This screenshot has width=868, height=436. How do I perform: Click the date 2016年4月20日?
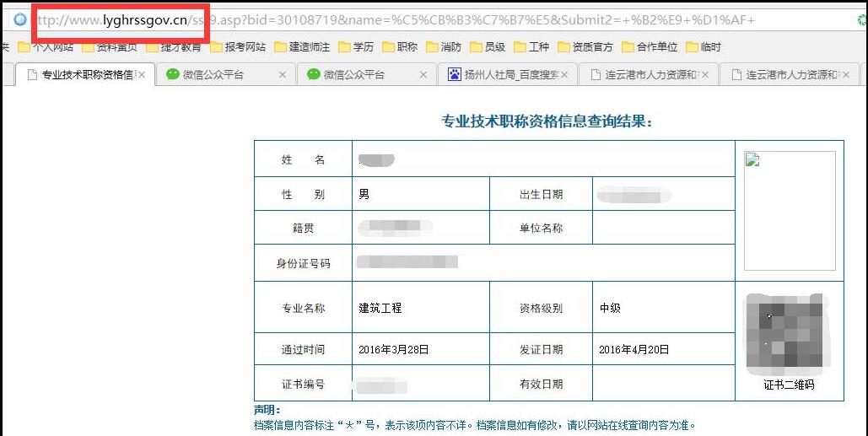pyautogui.click(x=633, y=349)
